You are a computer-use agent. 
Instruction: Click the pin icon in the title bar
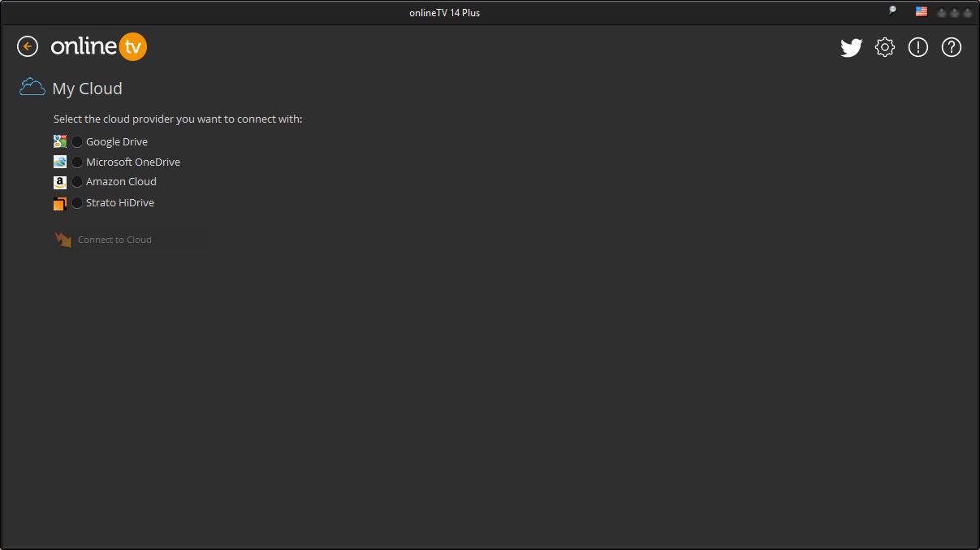click(x=892, y=11)
